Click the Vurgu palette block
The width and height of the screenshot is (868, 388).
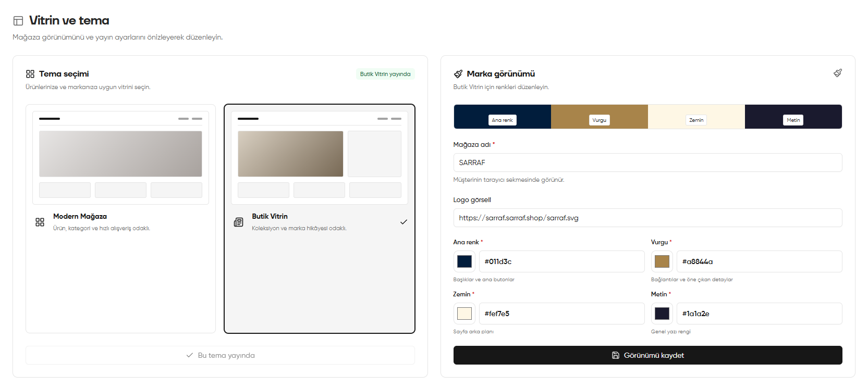600,117
